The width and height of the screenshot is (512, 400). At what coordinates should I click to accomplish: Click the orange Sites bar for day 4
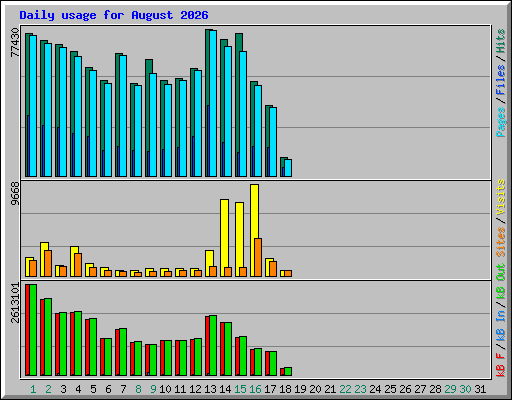coord(78,265)
